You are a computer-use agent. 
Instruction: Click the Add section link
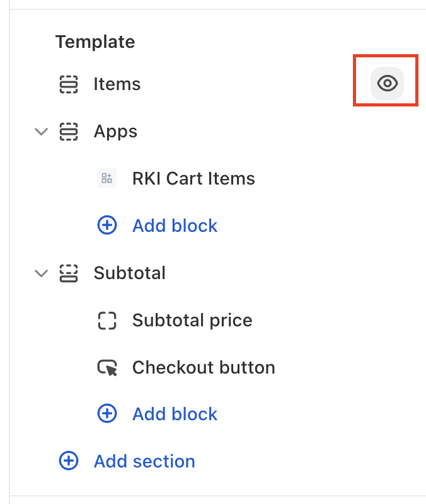click(144, 461)
